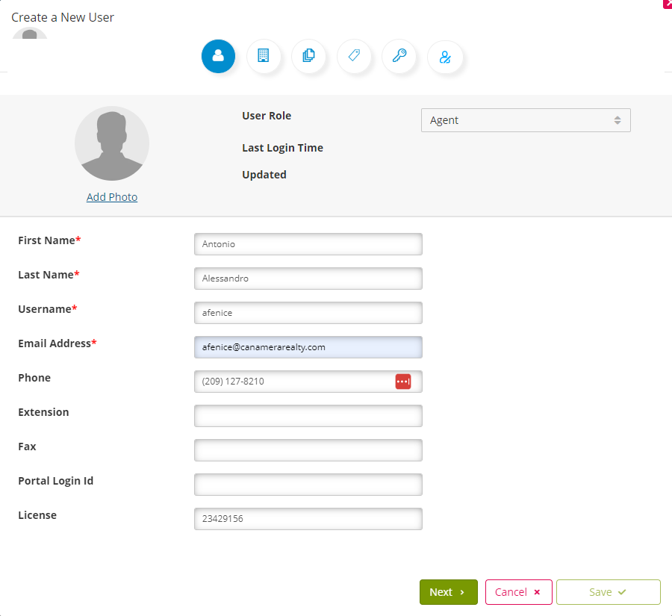Select the First Name field showing Antonio

(x=308, y=243)
